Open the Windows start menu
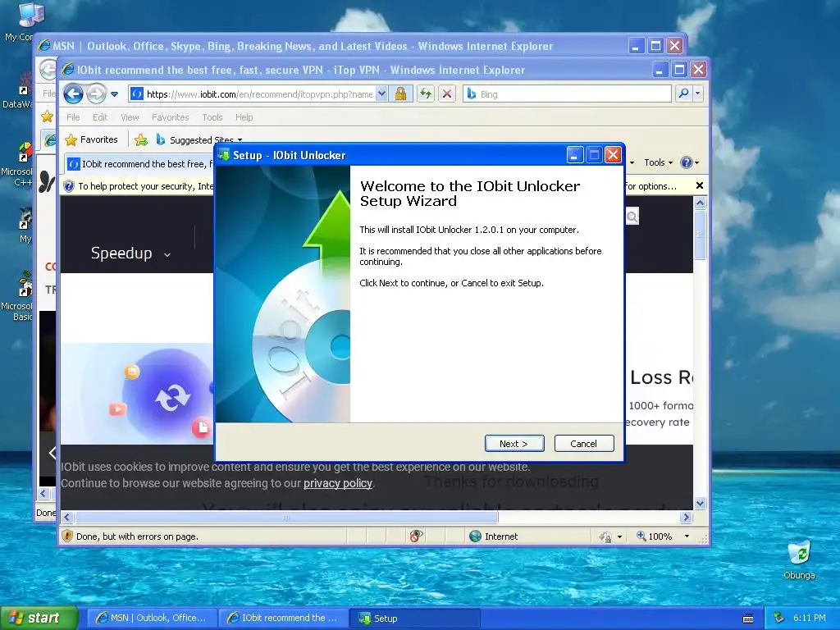 39,618
